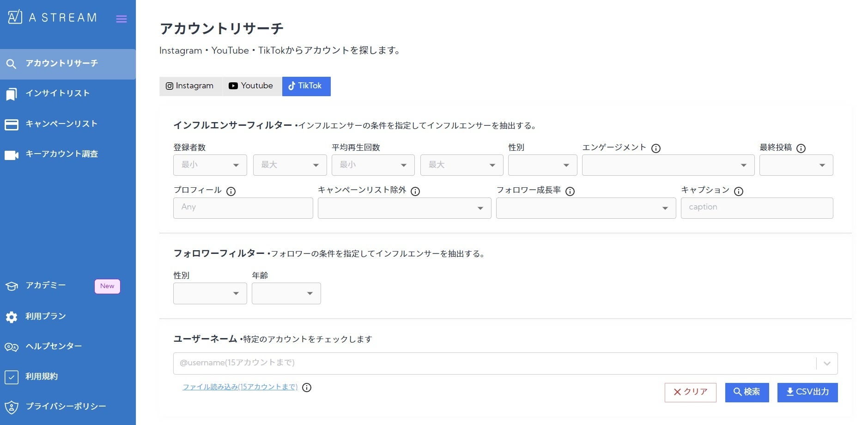868x425 pixels.
Task: Open the 登録者数 最小 dropdown
Action: click(210, 165)
